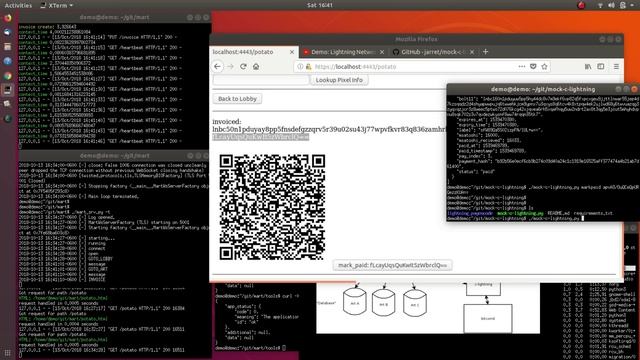The image size is (640, 360).
Task: Focus the mock-c-lightning terminal title bar
Action: (543, 89)
